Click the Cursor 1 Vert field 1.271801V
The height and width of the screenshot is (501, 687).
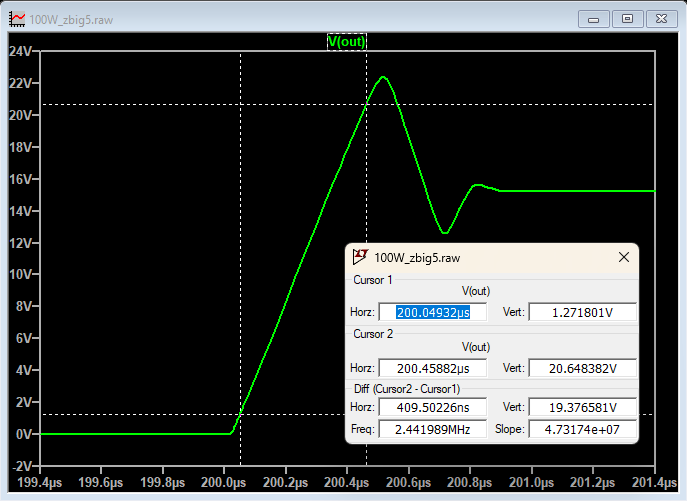coord(582,313)
